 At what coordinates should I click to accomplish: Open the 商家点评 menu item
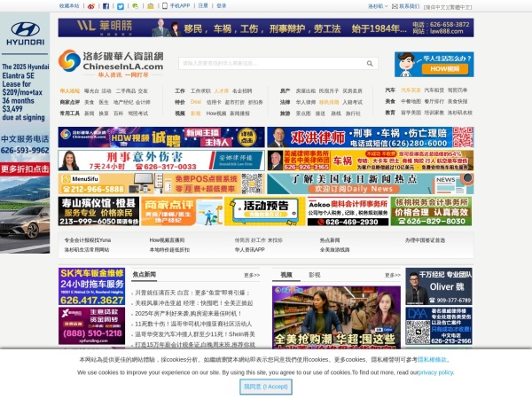point(70,102)
